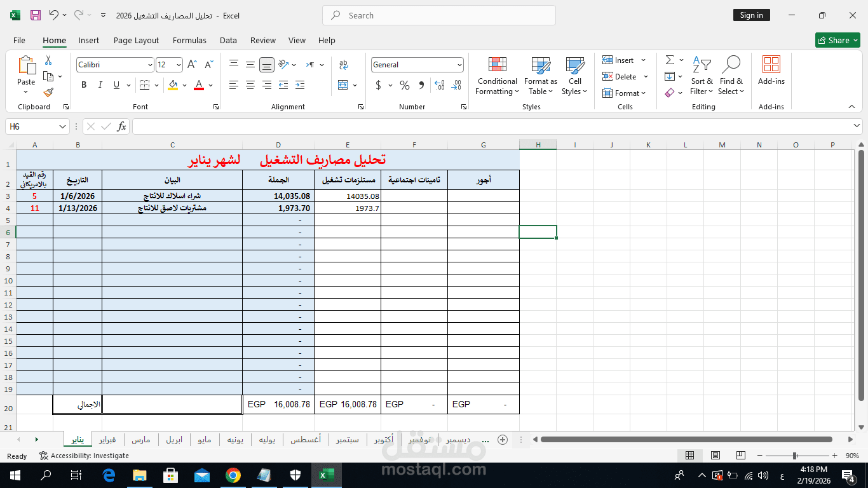Click the Merge & Center icon
This screenshot has height=488, width=868.
click(x=343, y=85)
